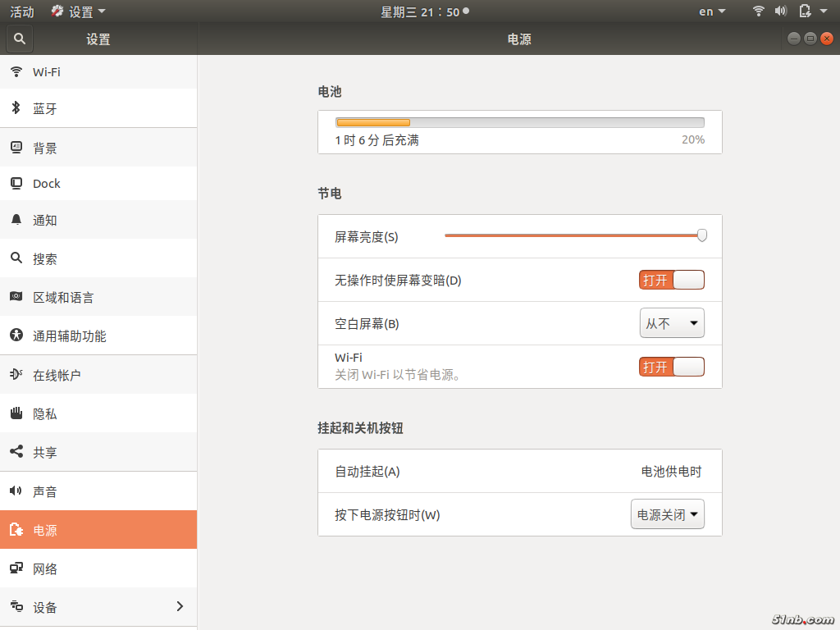The width and height of the screenshot is (840, 630).
Task: Open the Activities overview
Action: click(x=22, y=11)
